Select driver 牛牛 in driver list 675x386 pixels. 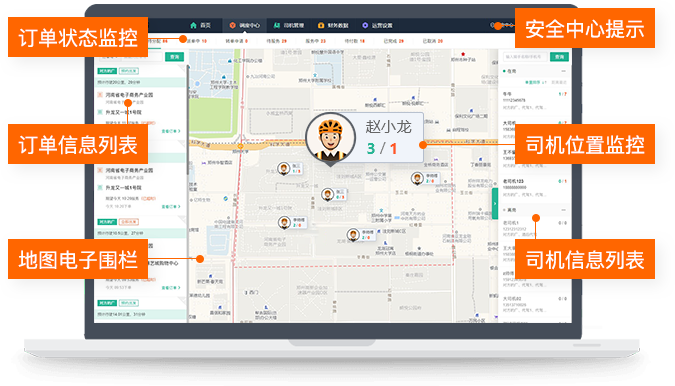click(535, 100)
